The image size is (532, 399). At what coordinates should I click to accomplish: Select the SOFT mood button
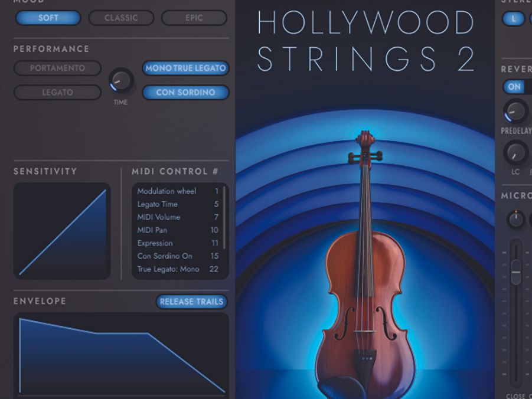tap(48, 18)
